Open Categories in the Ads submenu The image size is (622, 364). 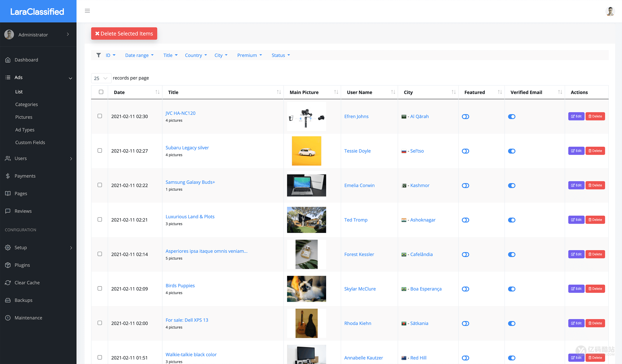26,104
